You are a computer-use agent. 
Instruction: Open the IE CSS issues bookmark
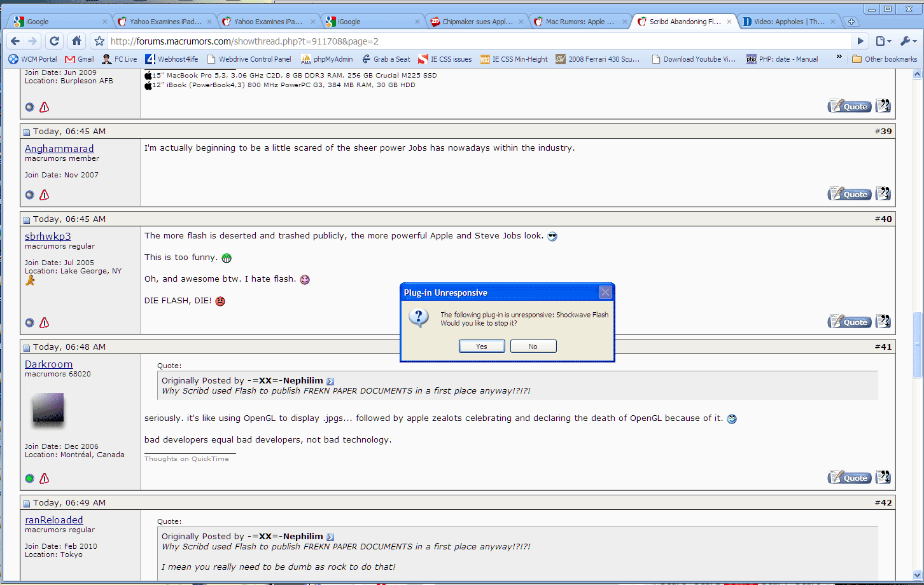[445, 59]
